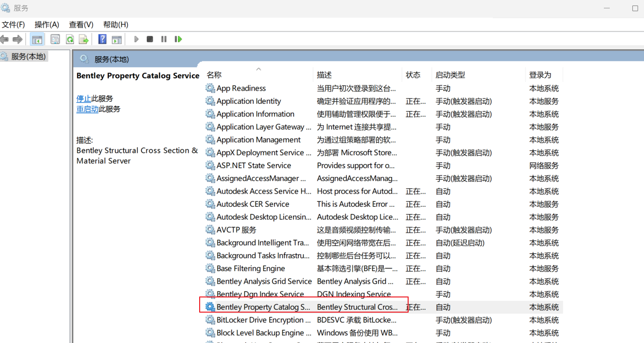
Task: Click the 停止 link to stop the service
Action: coord(84,98)
